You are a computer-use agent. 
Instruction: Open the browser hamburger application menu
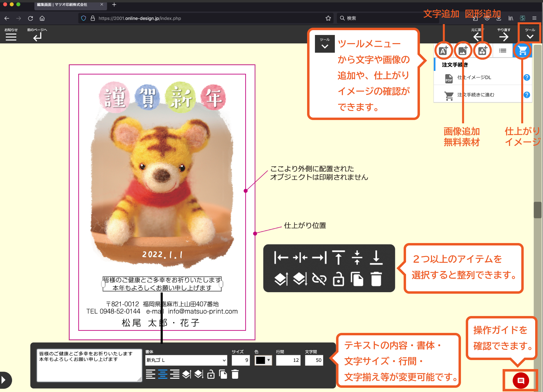534,18
